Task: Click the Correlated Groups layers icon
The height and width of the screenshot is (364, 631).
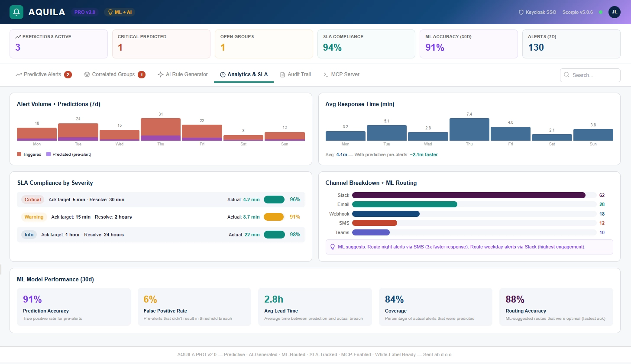Action: click(87, 74)
